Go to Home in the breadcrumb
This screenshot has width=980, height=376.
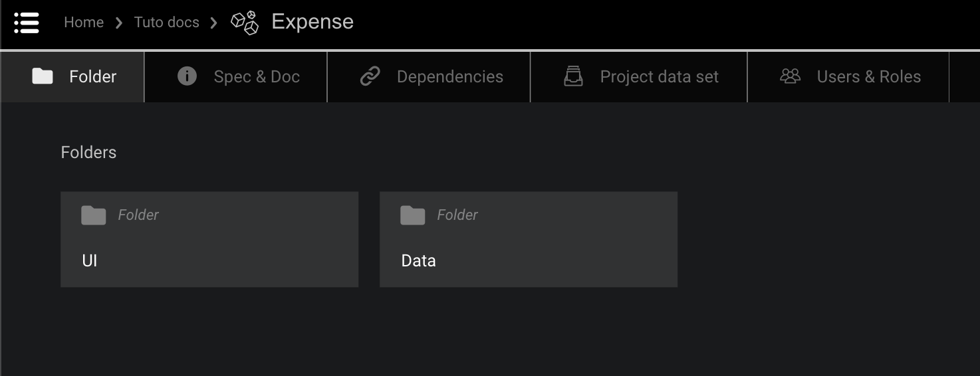[x=84, y=23]
